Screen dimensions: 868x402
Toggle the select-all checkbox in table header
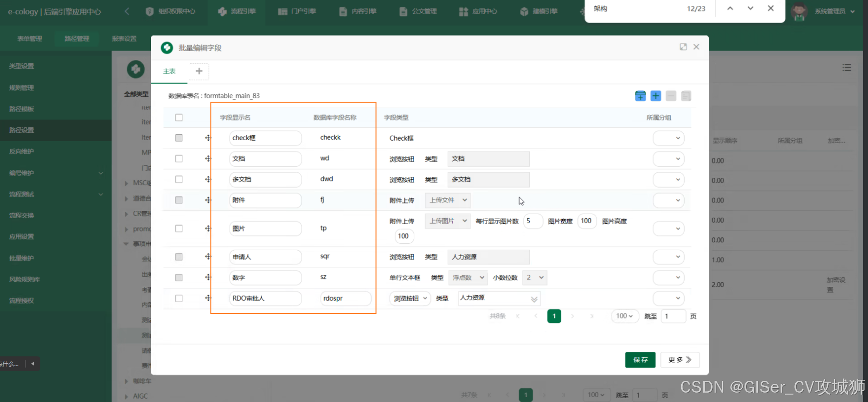pyautogui.click(x=179, y=117)
